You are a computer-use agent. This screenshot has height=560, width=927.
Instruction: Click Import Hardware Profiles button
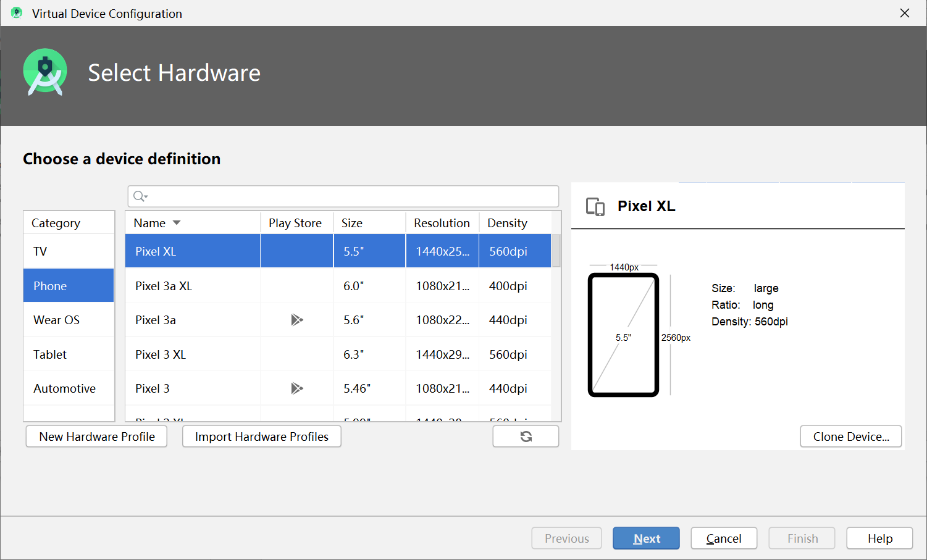262,437
